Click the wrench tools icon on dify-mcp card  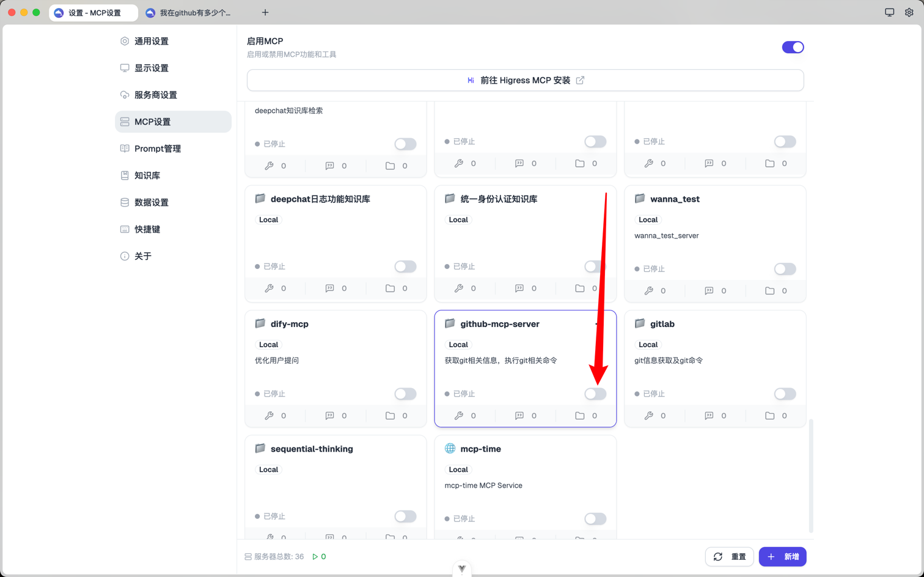point(269,416)
